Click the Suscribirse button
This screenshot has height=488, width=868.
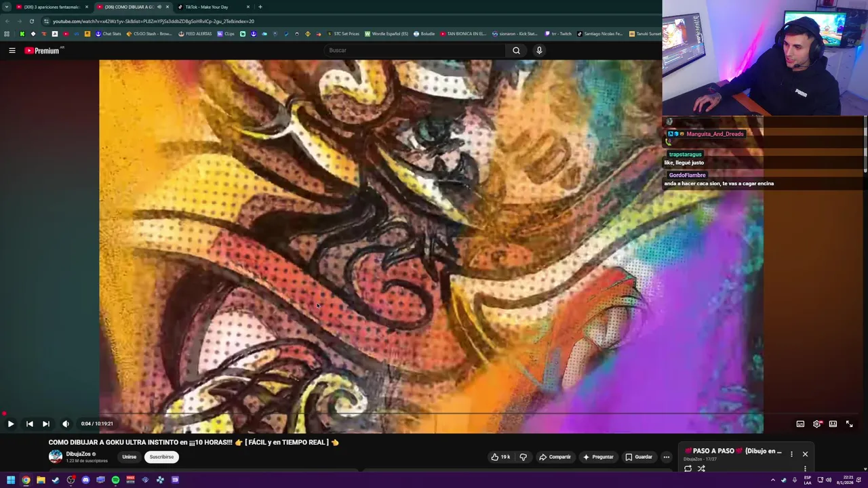[x=161, y=457]
